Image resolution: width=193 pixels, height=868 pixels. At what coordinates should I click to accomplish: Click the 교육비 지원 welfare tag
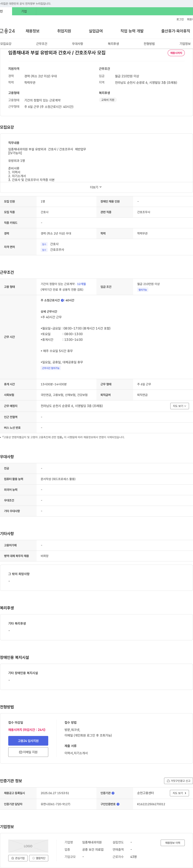click(108, 100)
